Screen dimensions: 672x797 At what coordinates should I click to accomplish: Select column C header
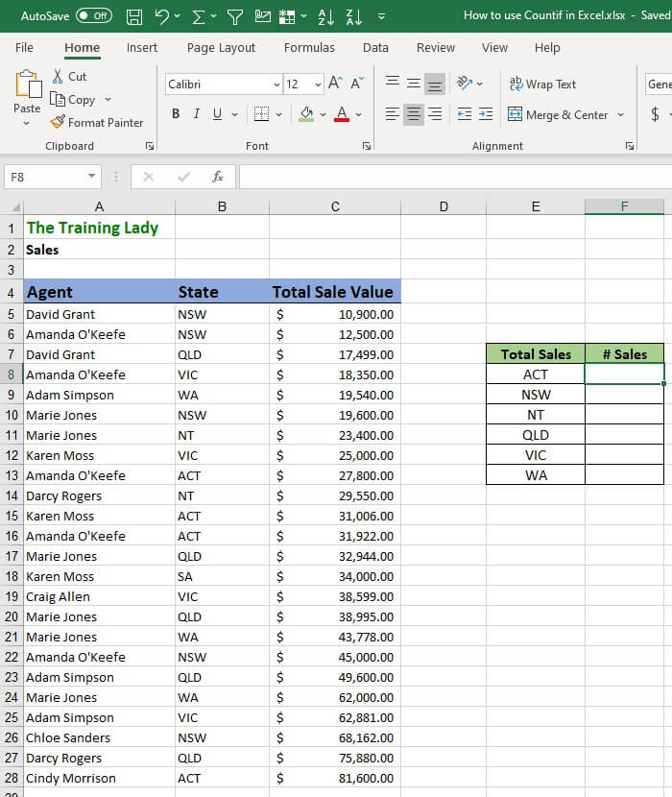(335, 206)
